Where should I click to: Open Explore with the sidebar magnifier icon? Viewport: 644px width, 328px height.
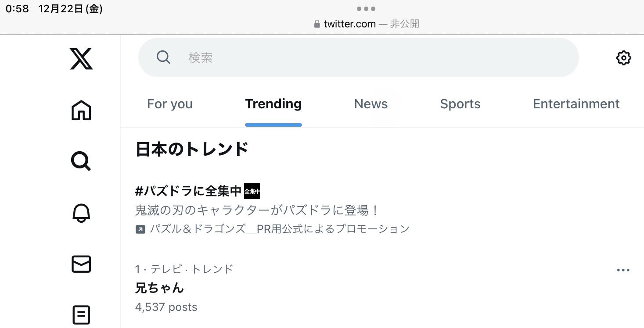click(81, 161)
